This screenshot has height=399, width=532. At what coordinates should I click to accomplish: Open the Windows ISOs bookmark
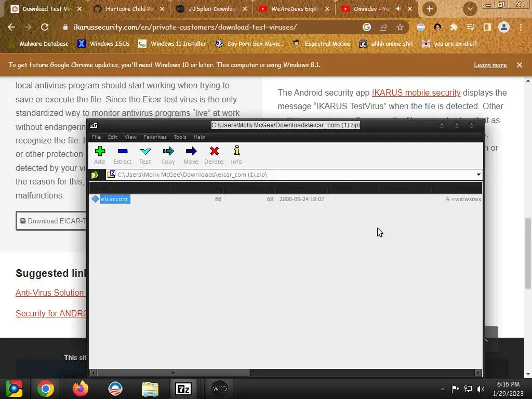tap(104, 44)
